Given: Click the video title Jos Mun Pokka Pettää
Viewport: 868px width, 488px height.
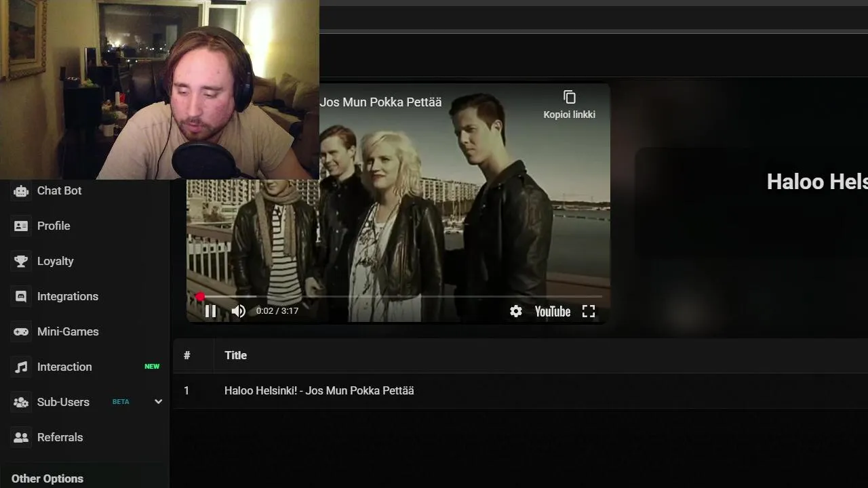Looking at the screenshot, I should tap(380, 102).
